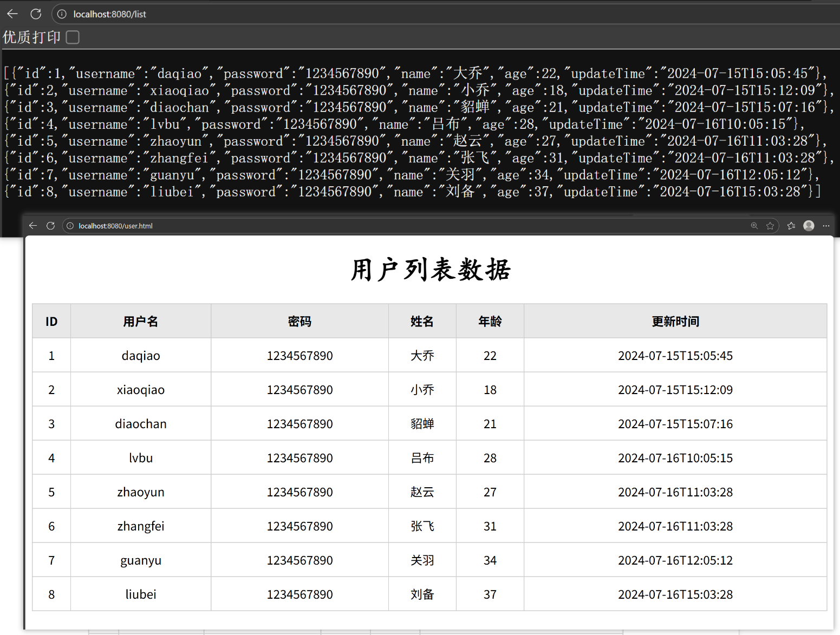Click the zoom magnifier icon in address bar

click(754, 226)
